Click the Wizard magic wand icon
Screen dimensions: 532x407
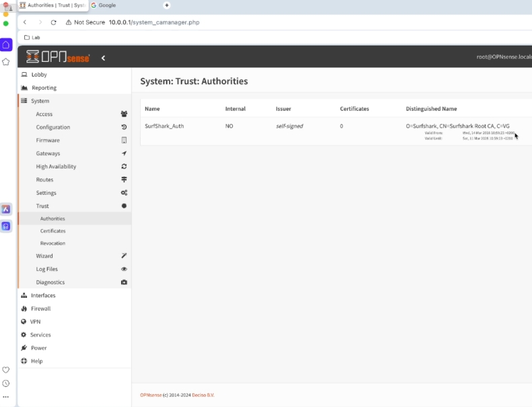(x=124, y=256)
